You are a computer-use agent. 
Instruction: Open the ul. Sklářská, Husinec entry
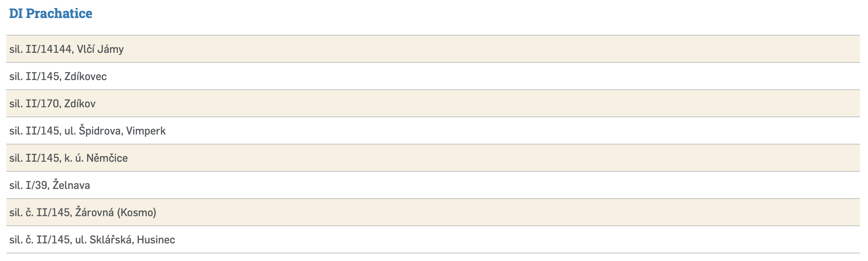pyautogui.click(x=92, y=240)
